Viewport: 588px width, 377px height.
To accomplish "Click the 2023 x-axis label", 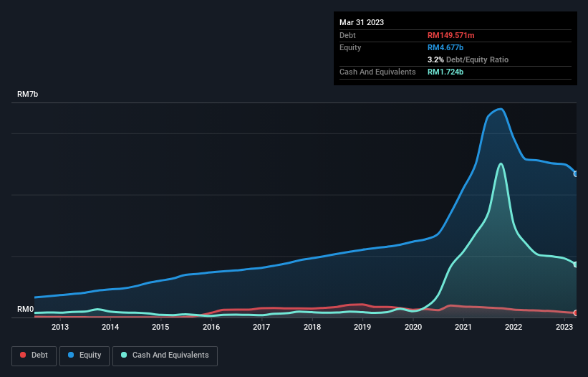I will (564, 327).
